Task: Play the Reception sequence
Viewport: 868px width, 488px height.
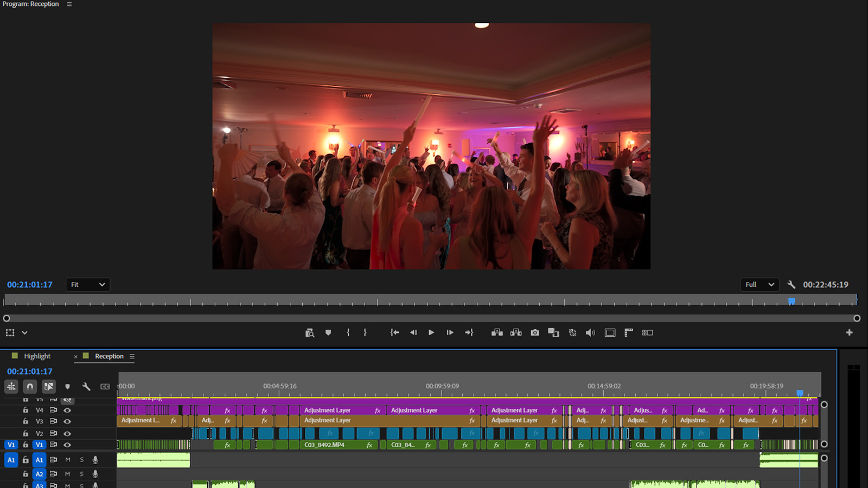Action: click(431, 332)
